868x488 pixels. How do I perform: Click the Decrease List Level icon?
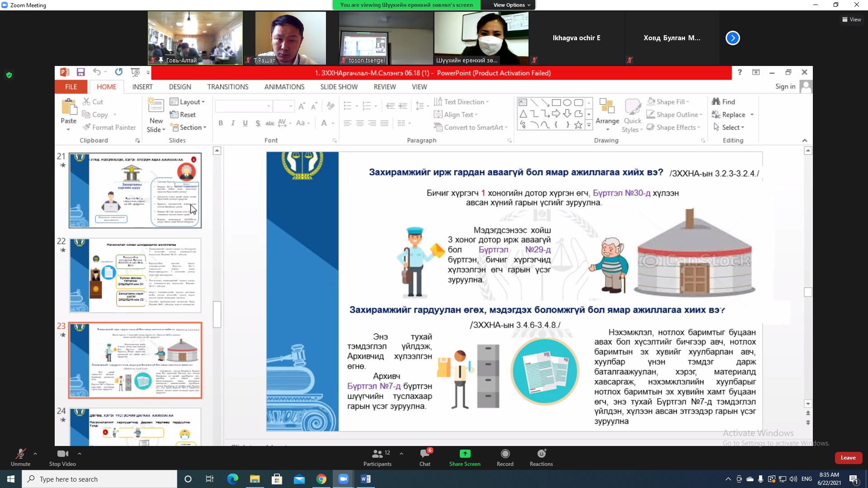coord(391,106)
